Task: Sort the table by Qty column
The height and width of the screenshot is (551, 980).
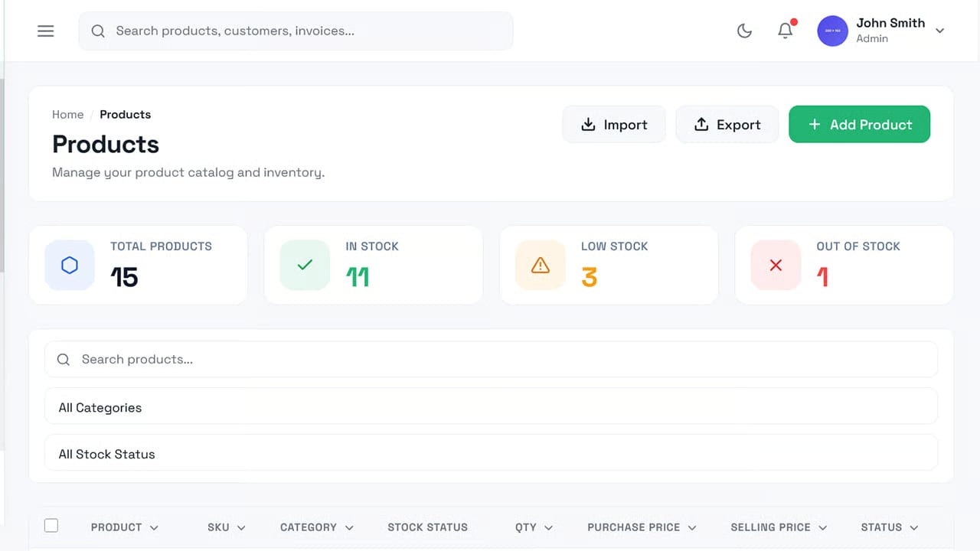Action: click(534, 527)
